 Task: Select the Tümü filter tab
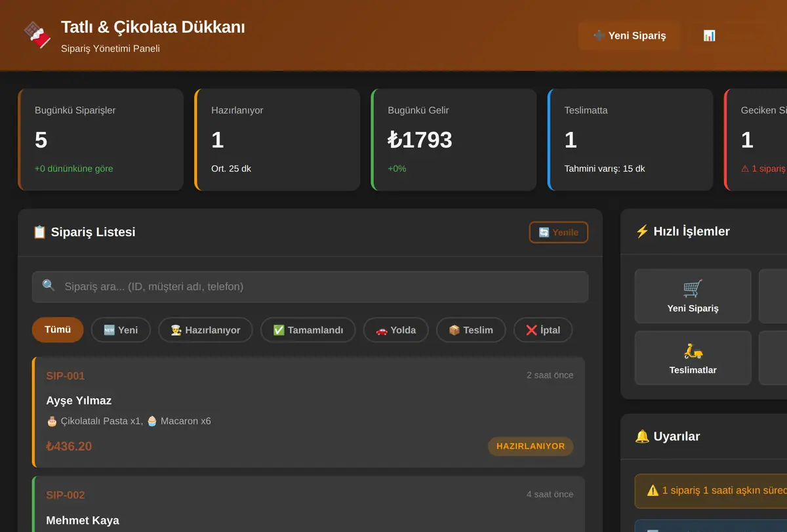(58, 330)
